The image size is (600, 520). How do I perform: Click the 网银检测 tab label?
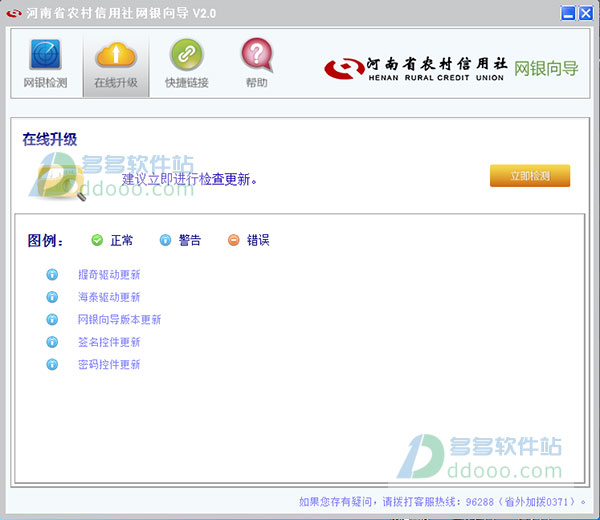pyautogui.click(x=45, y=83)
